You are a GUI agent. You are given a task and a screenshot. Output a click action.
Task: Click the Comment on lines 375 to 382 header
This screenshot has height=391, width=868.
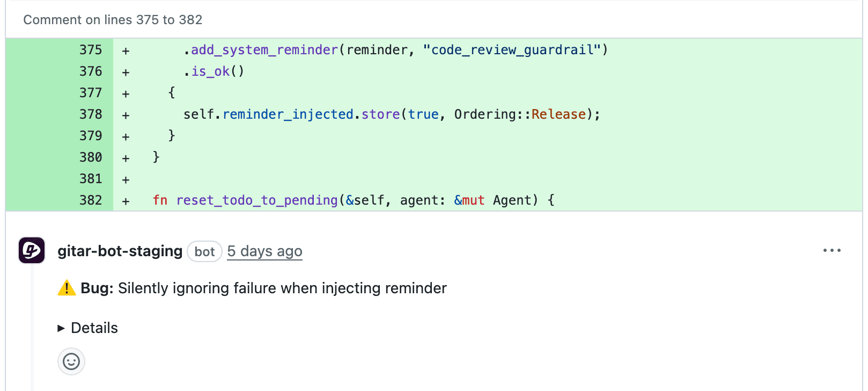coord(113,19)
